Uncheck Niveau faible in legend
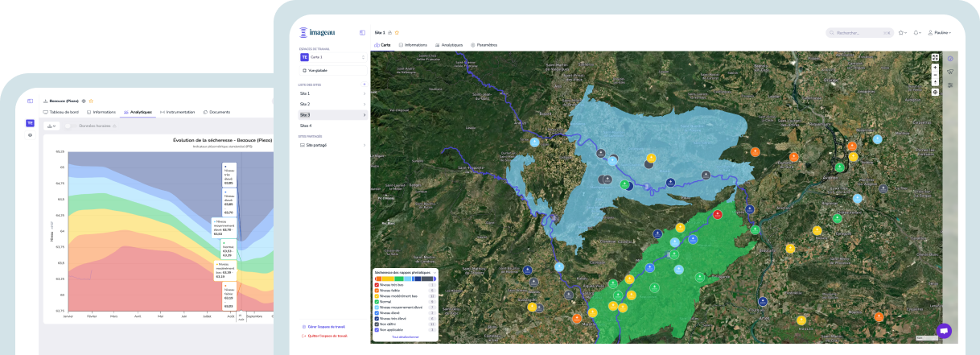Image resolution: width=980 pixels, height=355 pixels. coord(377,291)
